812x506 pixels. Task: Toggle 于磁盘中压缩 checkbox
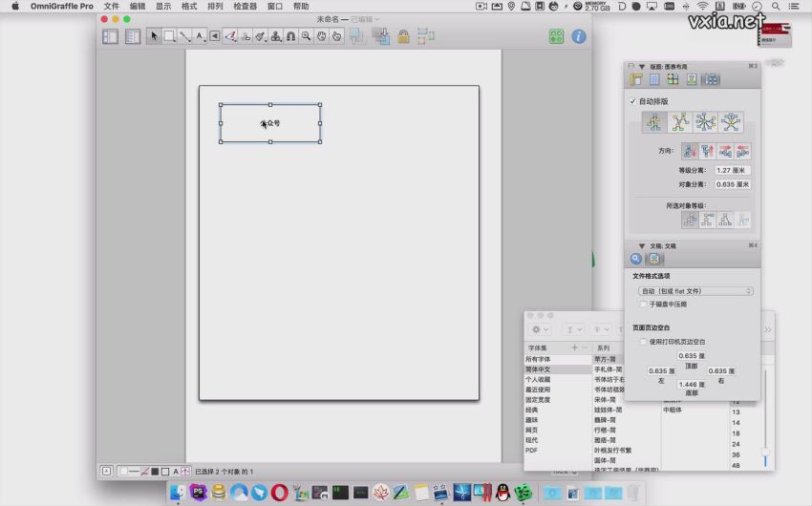coord(643,305)
